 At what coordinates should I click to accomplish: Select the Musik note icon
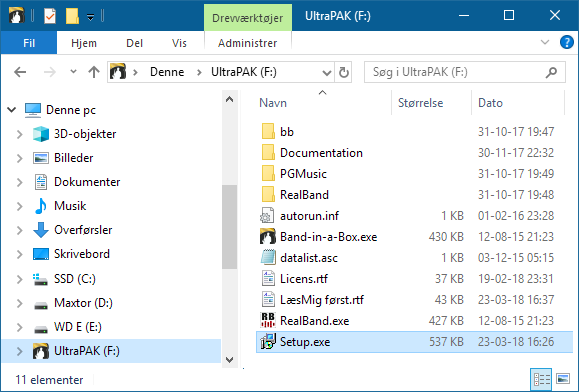[41, 206]
